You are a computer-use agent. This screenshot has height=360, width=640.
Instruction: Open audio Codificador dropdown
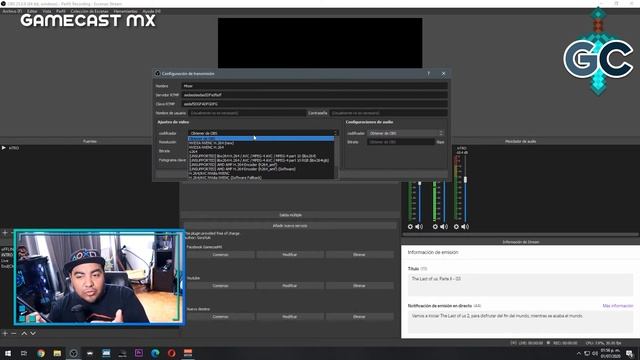[406, 133]
